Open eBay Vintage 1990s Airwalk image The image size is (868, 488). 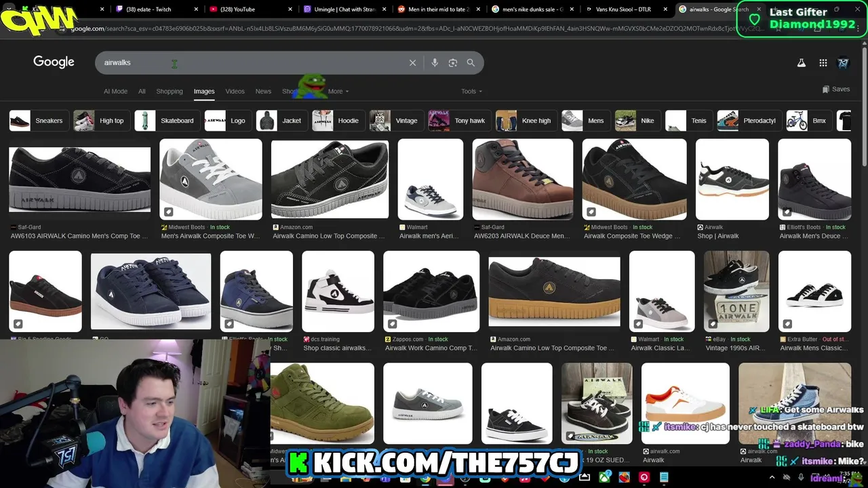[736, 291]
